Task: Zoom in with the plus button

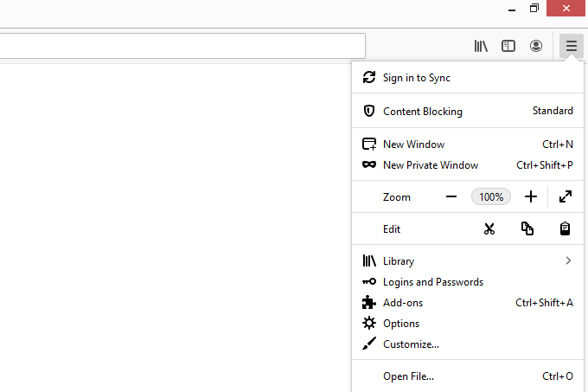Action: click(531, 196)
